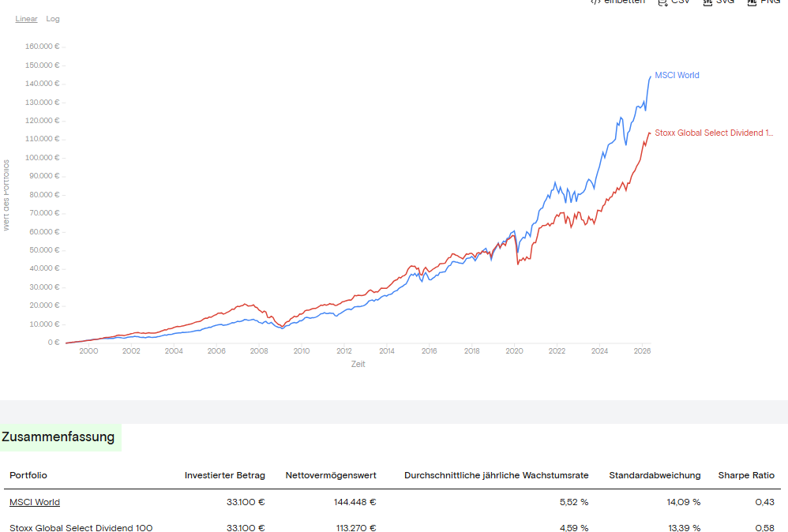Click the PNG export icon
The width and height of the screenshot is (788, 532).
pos(752,2)
